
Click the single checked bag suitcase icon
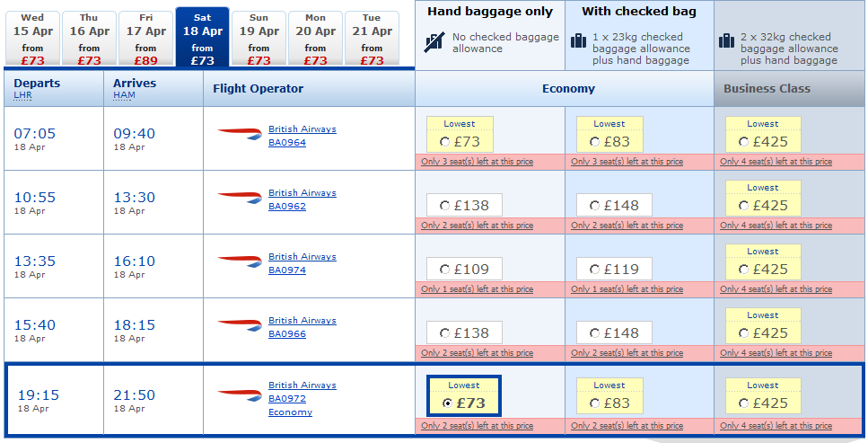tap(578, 41)
